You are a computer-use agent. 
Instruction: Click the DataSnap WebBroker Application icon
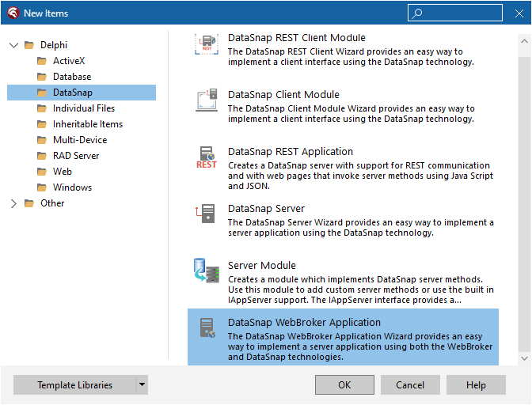(x=206, y=327)
